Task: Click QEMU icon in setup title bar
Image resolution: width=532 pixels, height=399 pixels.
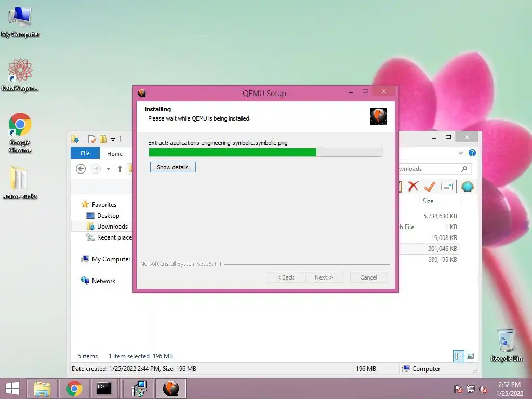Action: pos(142,92)
